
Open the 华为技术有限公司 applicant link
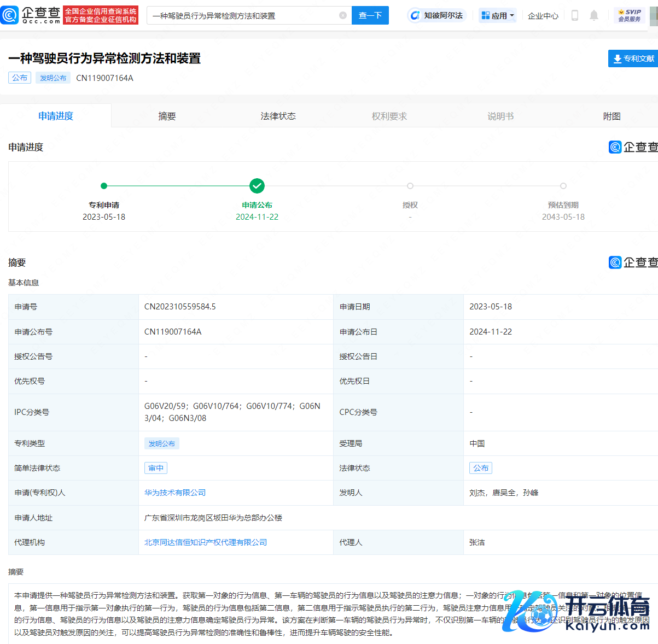pyautogui.click(x=175, y=493)
